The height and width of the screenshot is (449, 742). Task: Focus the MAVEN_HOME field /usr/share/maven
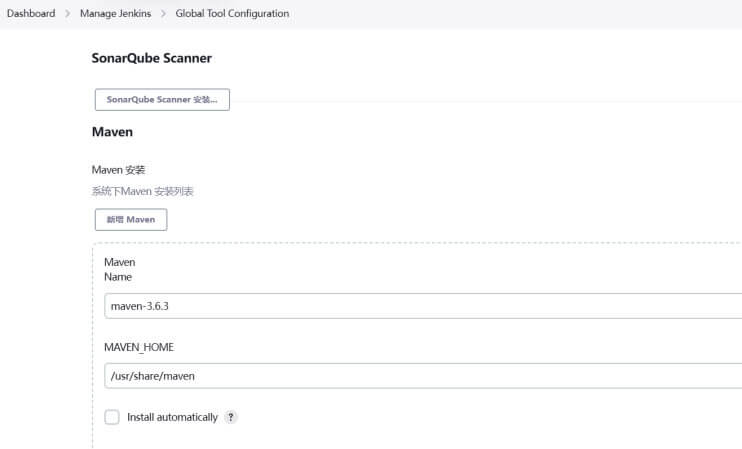(423, 376)
